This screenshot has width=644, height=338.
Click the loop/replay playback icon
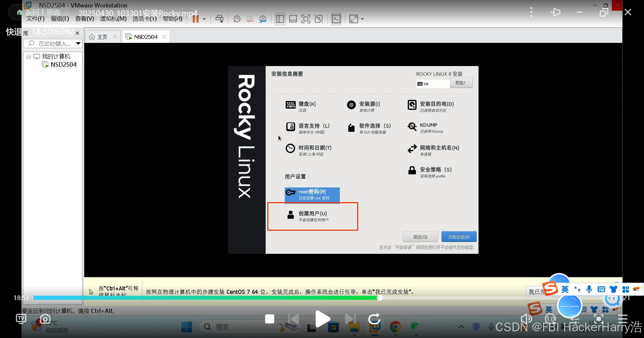click(x=374, y=319)
